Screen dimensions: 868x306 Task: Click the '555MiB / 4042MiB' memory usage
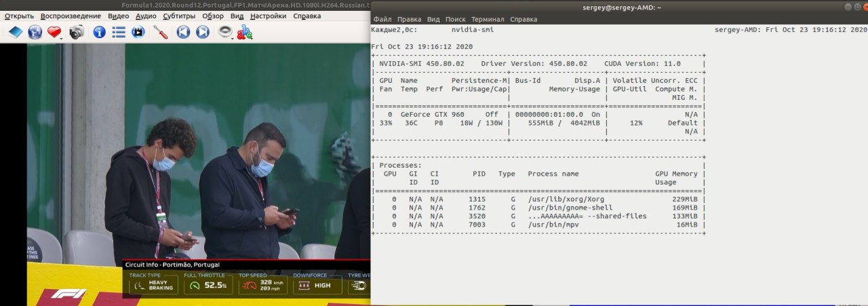click(x=564, y=123)
